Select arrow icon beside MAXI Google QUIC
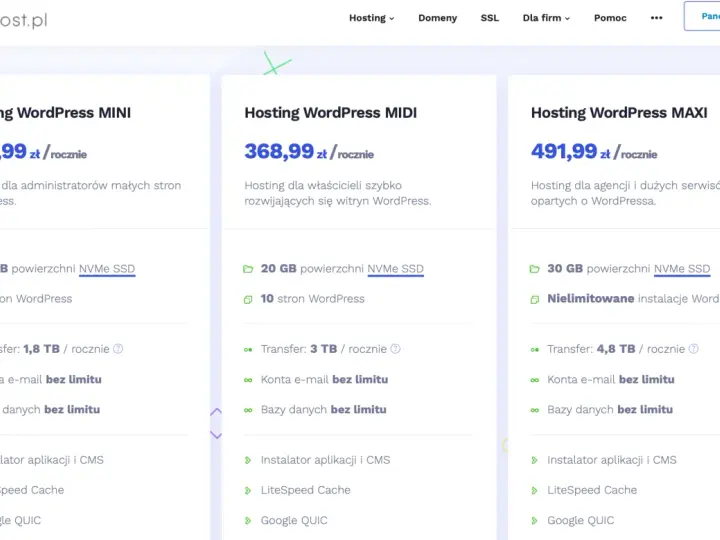This screenshot has width=720, height=540. [x=534, y=521]
